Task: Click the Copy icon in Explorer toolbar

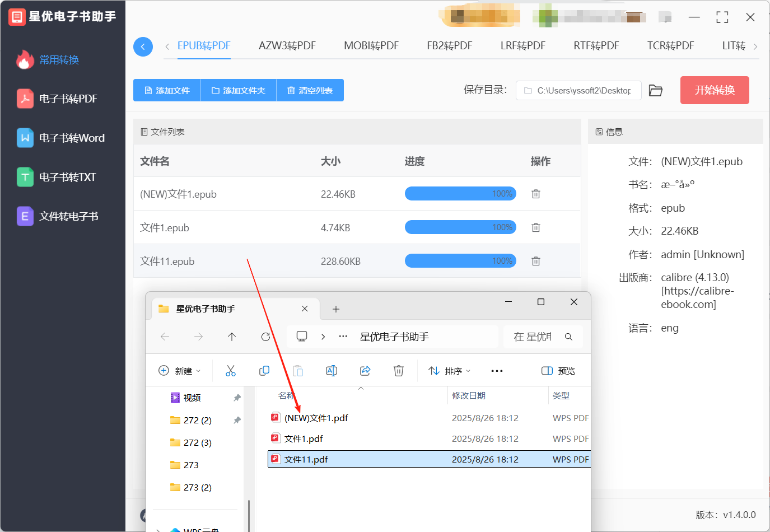Action: [264, 371]
